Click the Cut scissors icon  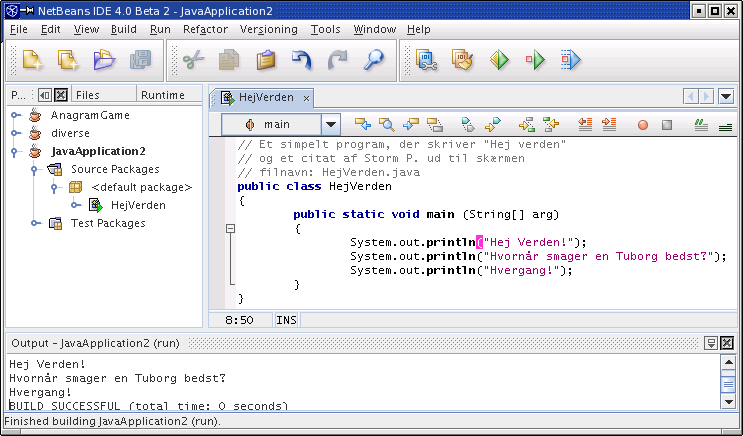[x=193, y=61]
